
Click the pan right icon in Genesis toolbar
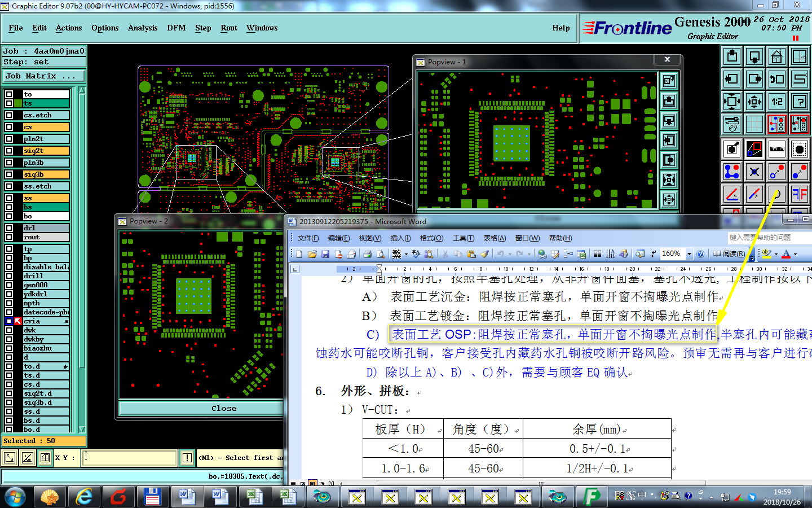coord(754,79)
